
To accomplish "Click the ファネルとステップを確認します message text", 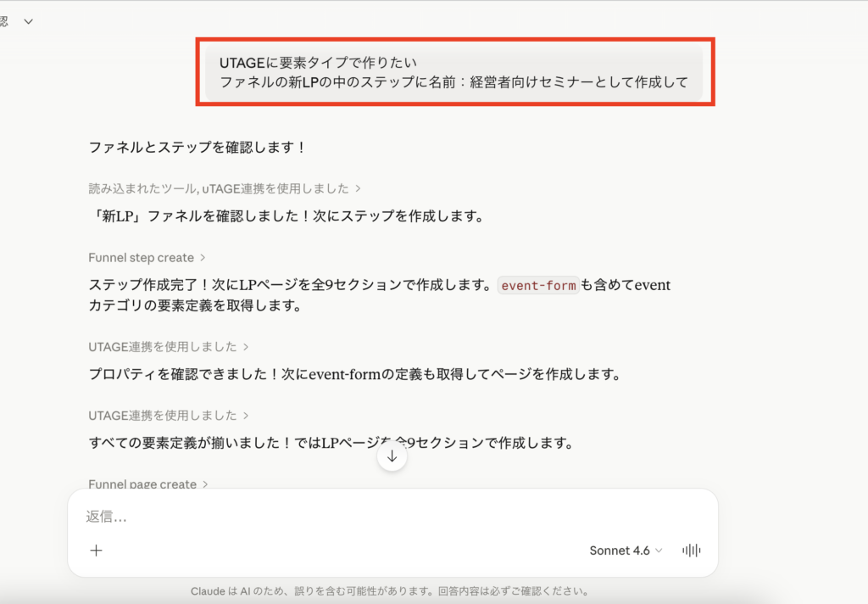I will click(x=195, y=147).
